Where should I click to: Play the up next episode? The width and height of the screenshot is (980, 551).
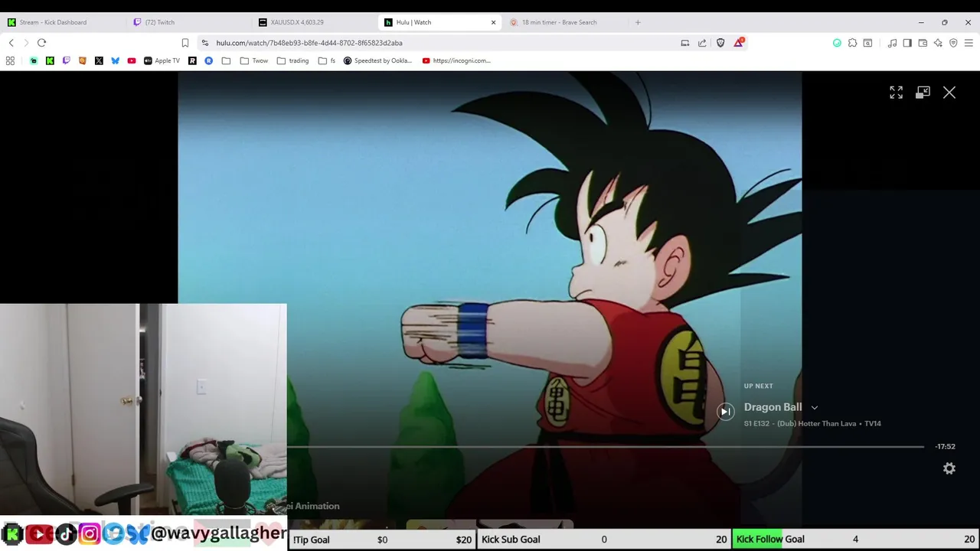pyautogui.click(x=725, y=412)
